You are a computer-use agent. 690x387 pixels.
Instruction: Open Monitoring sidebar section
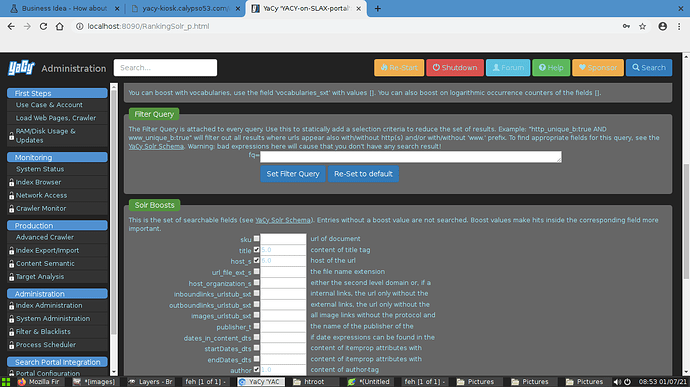(x=57, y=157)
